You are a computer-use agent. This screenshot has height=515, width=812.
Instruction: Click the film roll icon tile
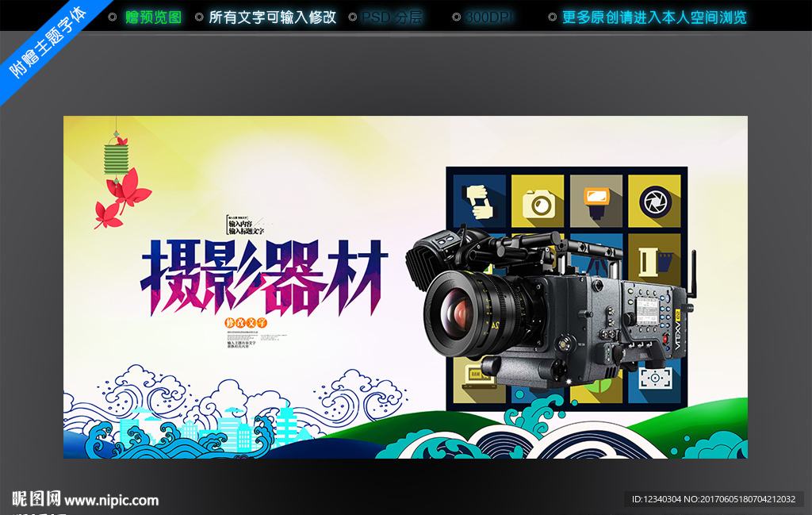654,260
